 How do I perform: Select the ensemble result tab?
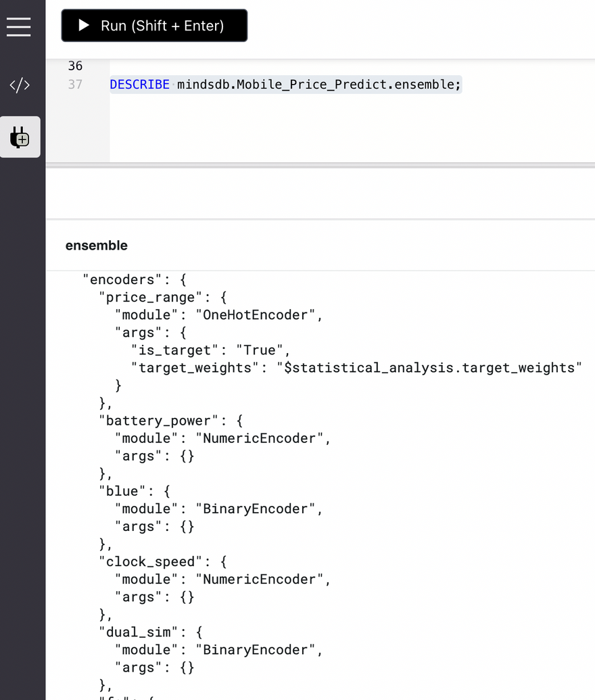click(97, 246)
